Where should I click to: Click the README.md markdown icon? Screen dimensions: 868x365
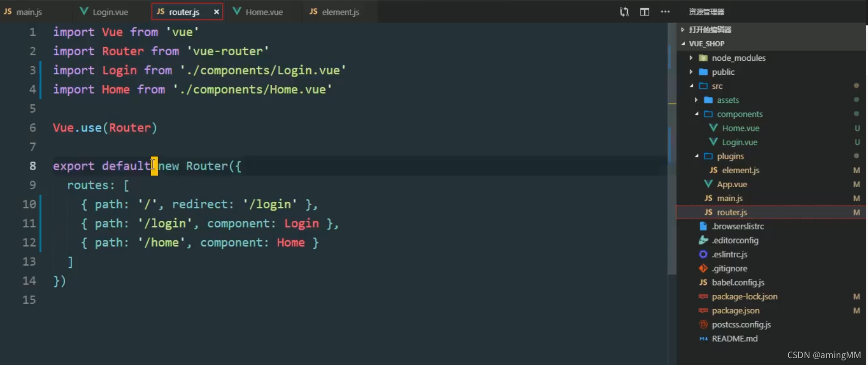pos(703,339)
